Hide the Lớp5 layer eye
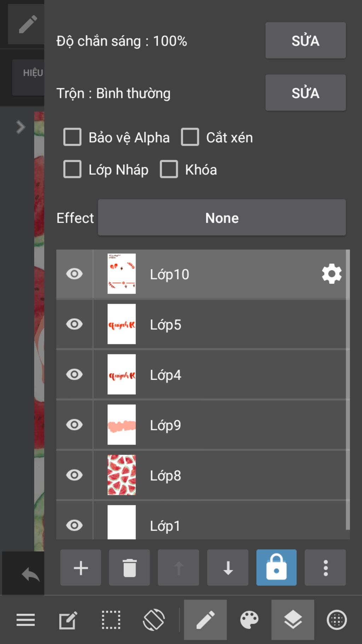The image size is (362, 644). (x=74, y=324)
